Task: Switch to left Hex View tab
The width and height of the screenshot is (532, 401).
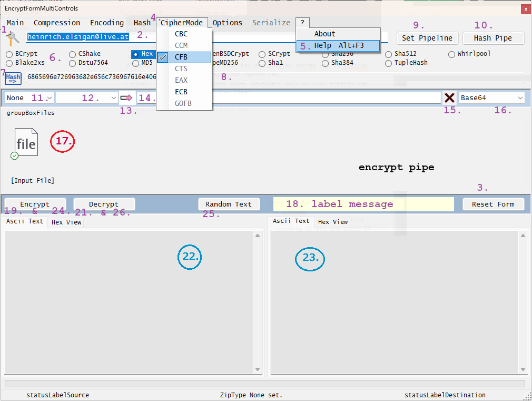Action: coord(66,222)
